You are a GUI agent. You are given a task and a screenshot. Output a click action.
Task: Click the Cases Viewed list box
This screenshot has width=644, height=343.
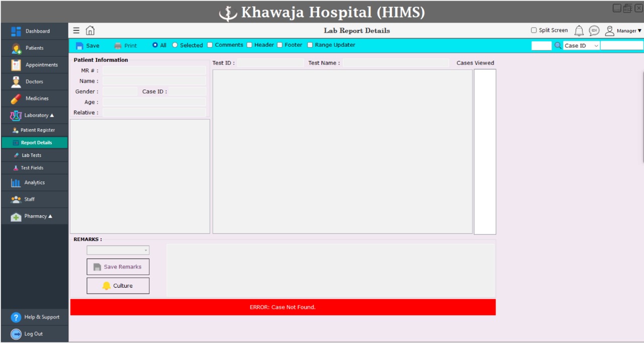click(x=485, y=151)
